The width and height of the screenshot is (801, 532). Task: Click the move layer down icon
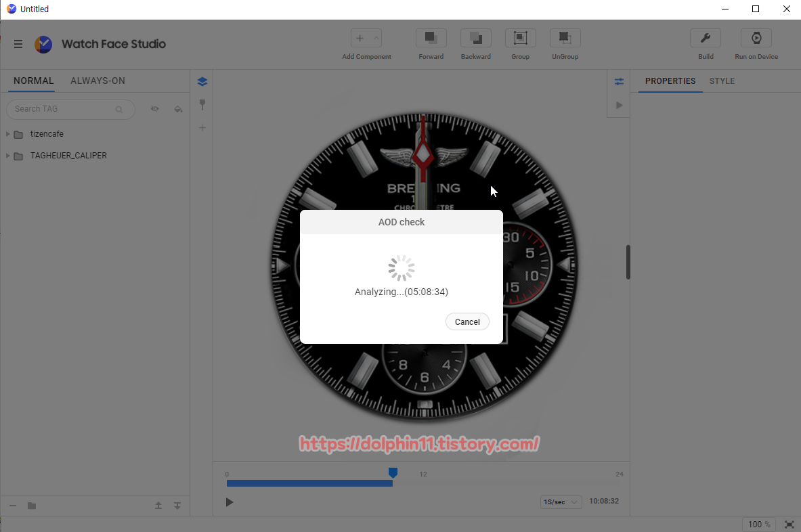177,506
